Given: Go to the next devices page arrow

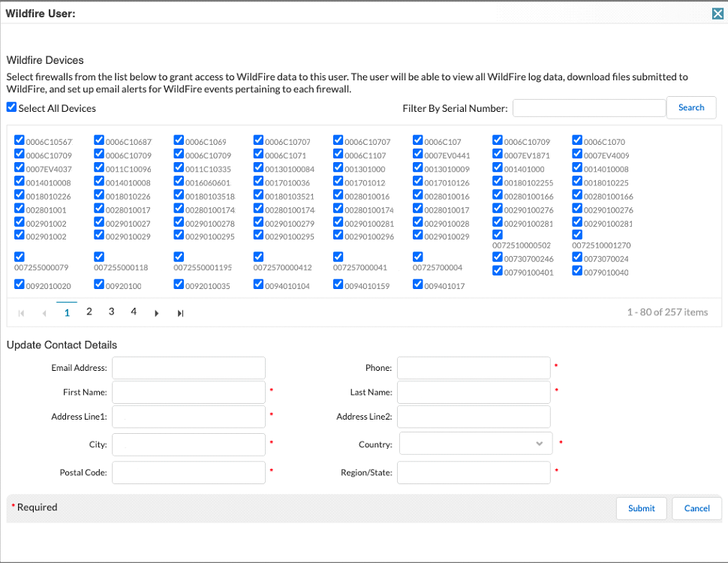Looking at the screenshot, I should [156, 313].
